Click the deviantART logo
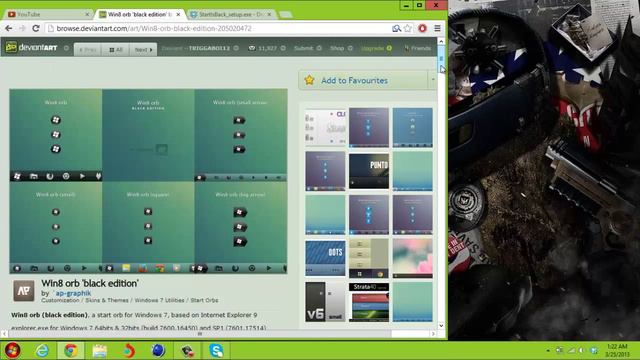This screenshot has height=360, width=640. [32, 47]
